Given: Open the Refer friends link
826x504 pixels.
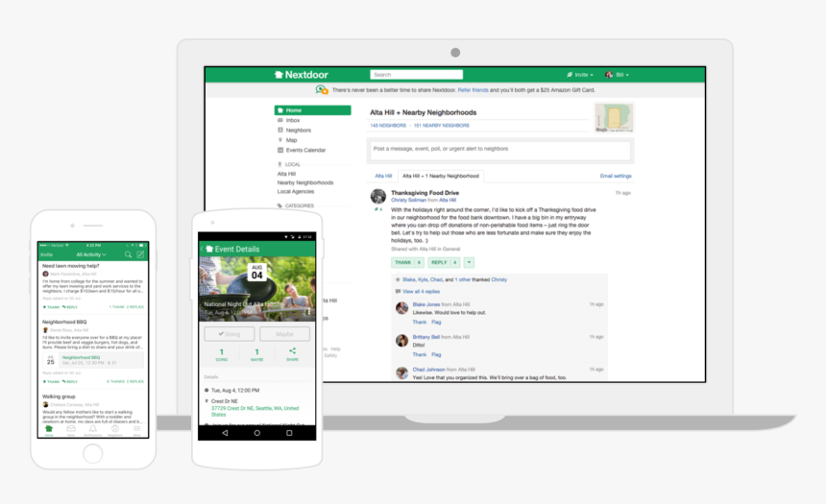Looking at the screenshot, I should 473,90.
